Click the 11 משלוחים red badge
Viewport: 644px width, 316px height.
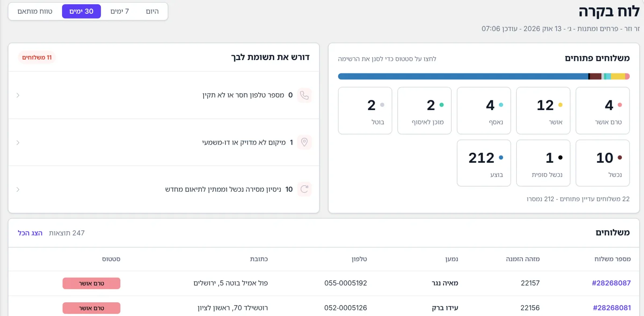(37, 58)
